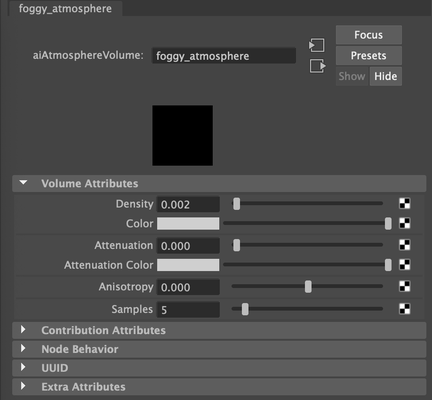
Task: Click the Attenuation map checker icon
Action: [405, 245]
